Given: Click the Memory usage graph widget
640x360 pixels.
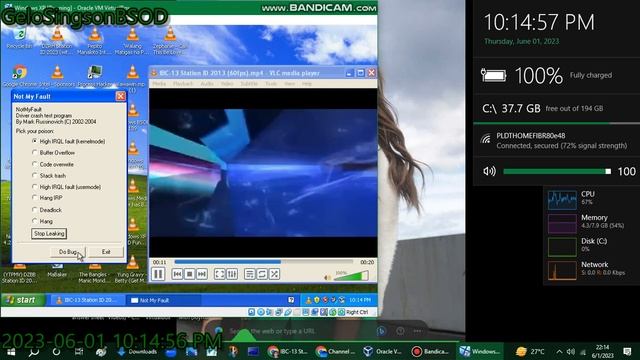Looking at the screenshot, I should coord(562,223).
